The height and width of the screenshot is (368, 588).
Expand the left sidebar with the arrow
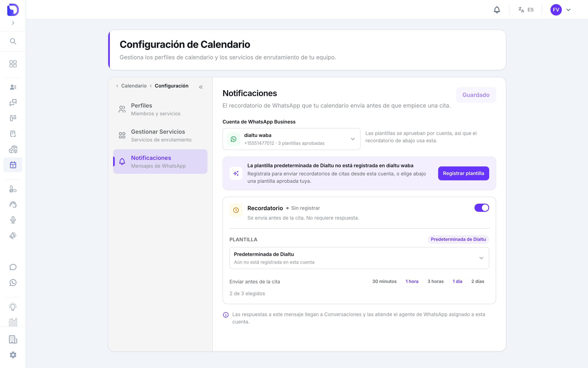tap(13, 23)
